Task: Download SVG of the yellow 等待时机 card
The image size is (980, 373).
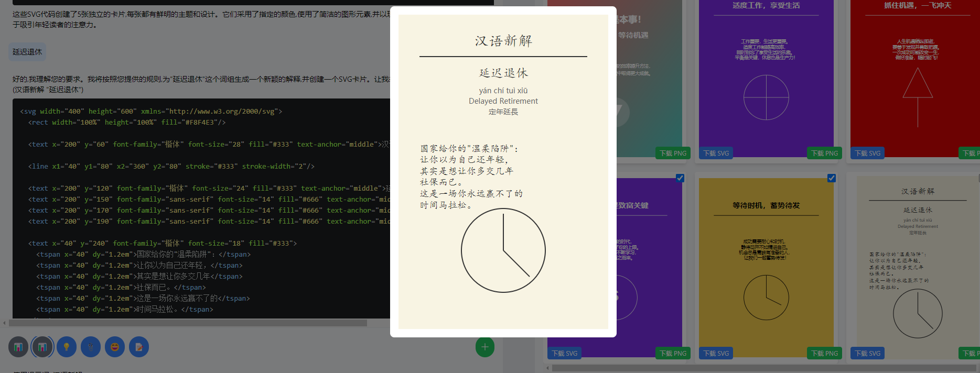Action: tap(716, 354)
